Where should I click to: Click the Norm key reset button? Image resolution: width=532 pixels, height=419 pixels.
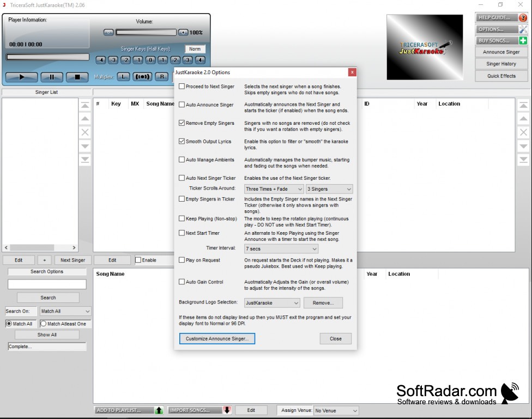195,49
